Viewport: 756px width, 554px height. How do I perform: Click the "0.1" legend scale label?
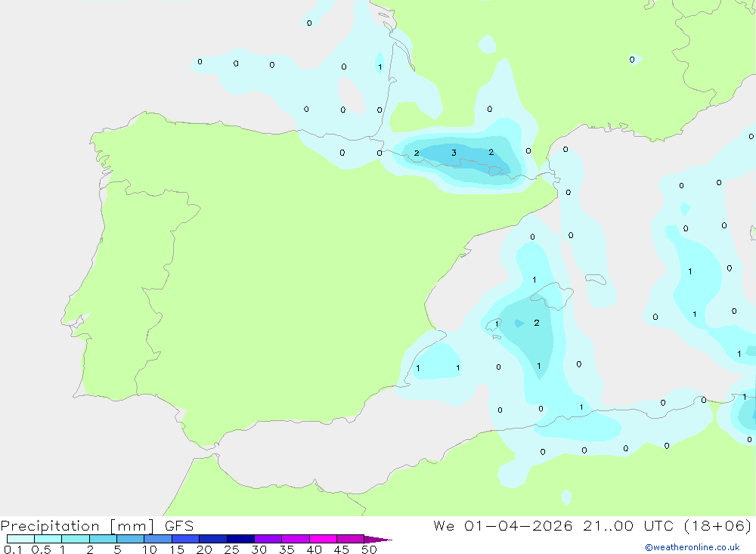click(13, 549)
